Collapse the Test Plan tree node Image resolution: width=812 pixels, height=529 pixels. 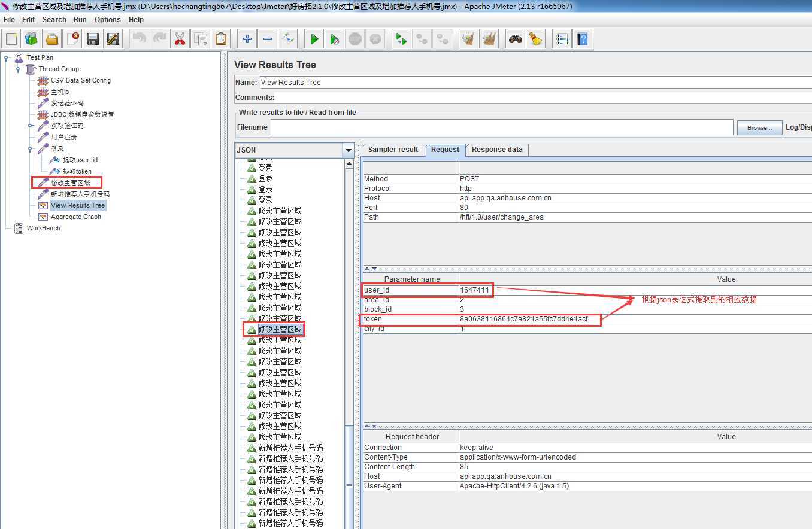click(6, 58)
